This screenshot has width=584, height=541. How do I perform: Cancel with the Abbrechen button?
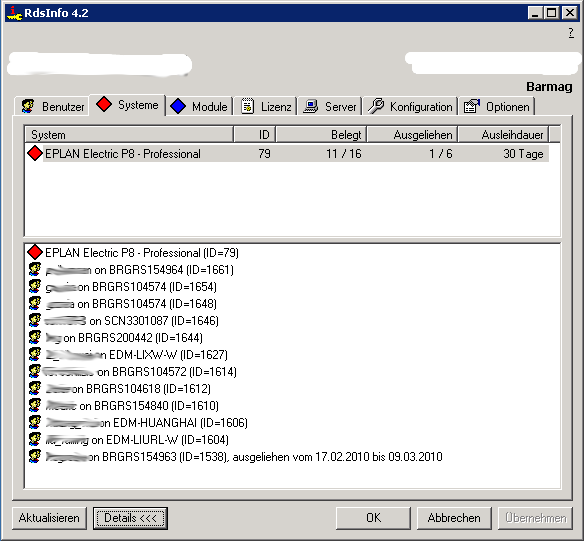click(x=454, y=518)
